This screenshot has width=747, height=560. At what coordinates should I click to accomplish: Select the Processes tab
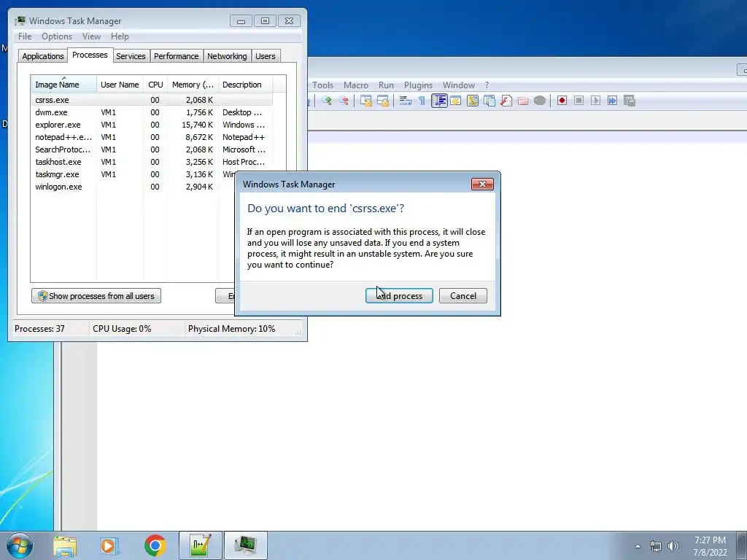click(90, 55)
